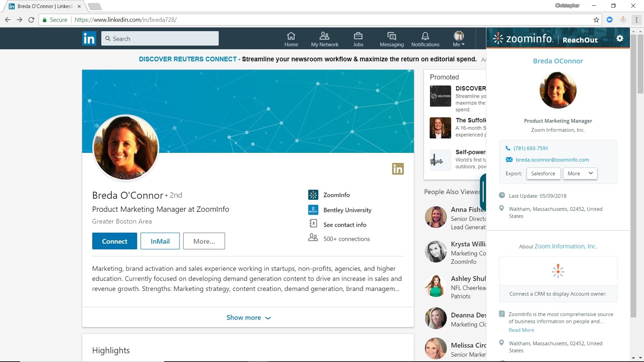
Task: Click the Self-powered promoted ad thumbnail
Action: tap(440, 160)
